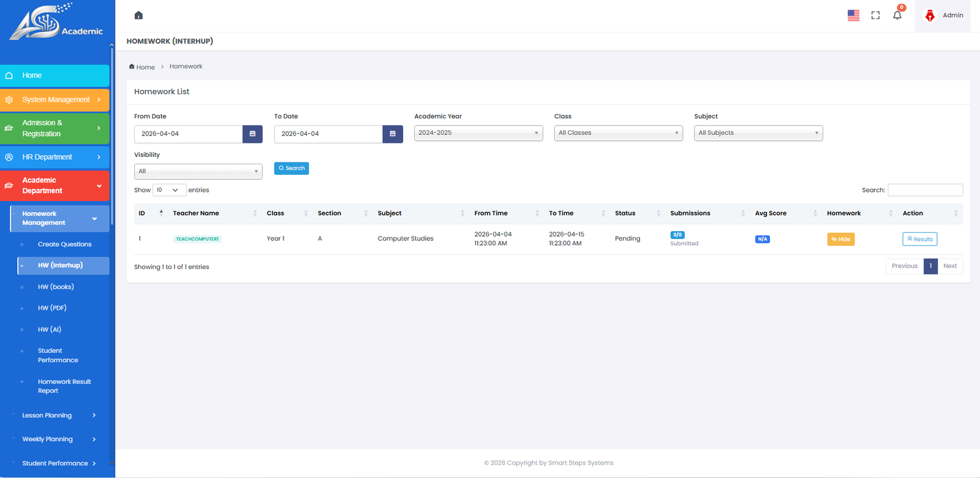Change language via US flag icon
This screenshot has height=478, width=980.
coord(853,15)
